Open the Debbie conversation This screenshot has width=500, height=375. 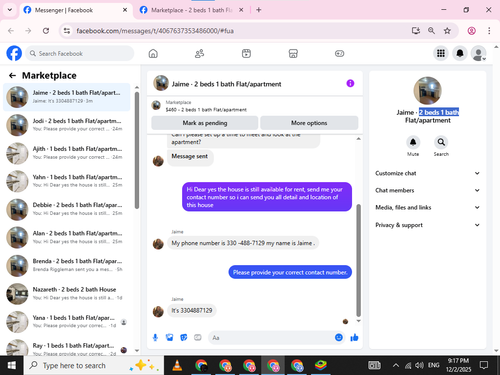tap(67, 209)
